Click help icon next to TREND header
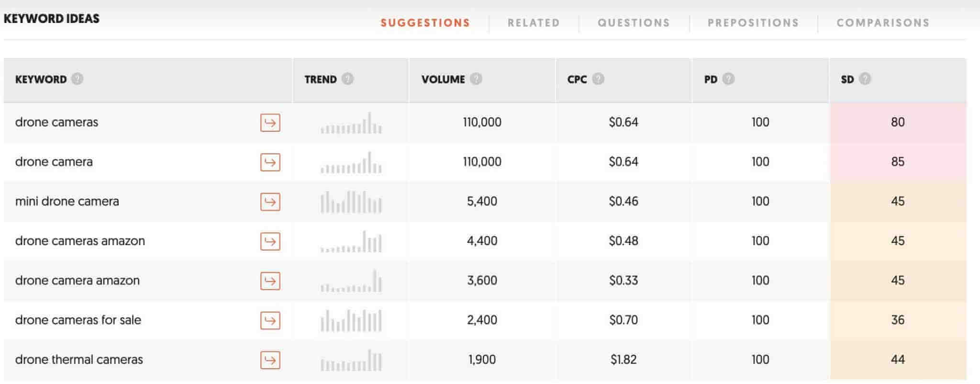 pyautogui.click(x=348, y=79)
